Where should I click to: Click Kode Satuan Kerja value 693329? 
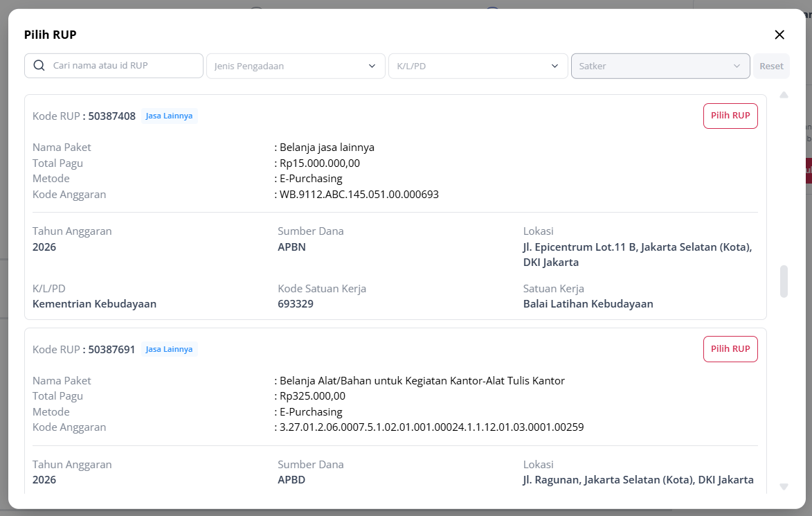[x=295, y=304]
